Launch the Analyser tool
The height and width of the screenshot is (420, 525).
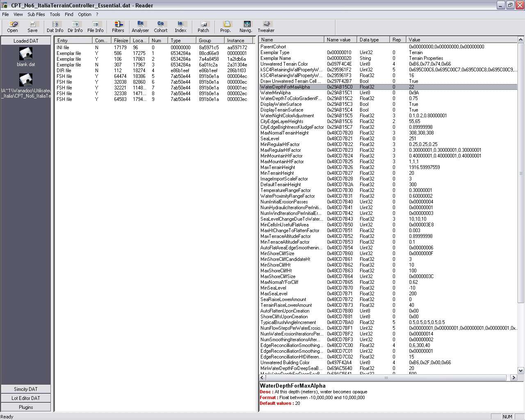click(140, 27)
